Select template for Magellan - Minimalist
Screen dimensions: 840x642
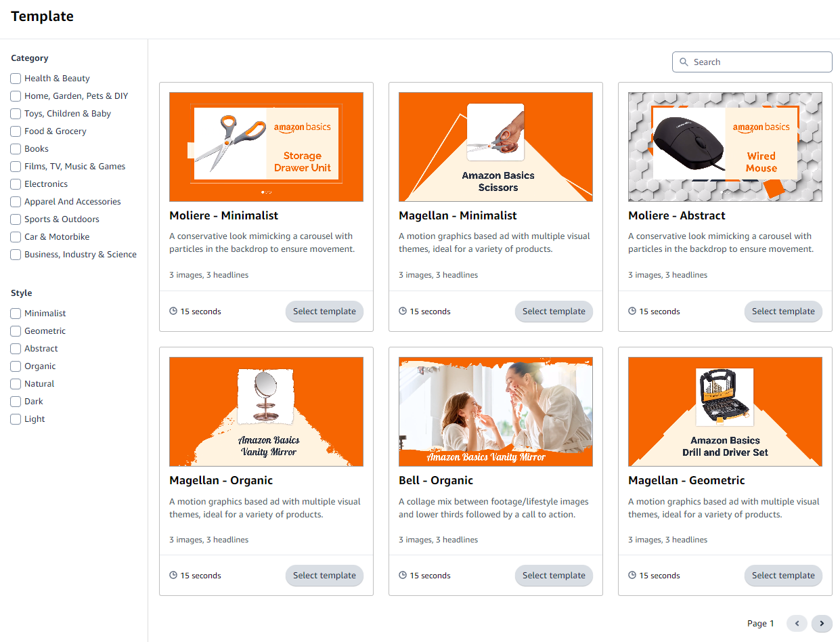[x=554, y=312]
